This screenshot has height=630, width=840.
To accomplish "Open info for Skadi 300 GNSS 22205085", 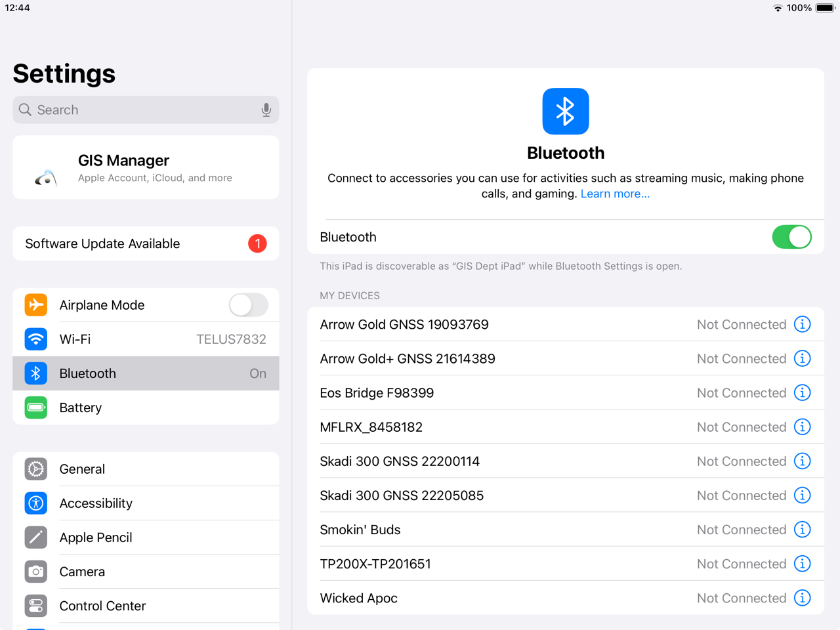I will point(802,495).
